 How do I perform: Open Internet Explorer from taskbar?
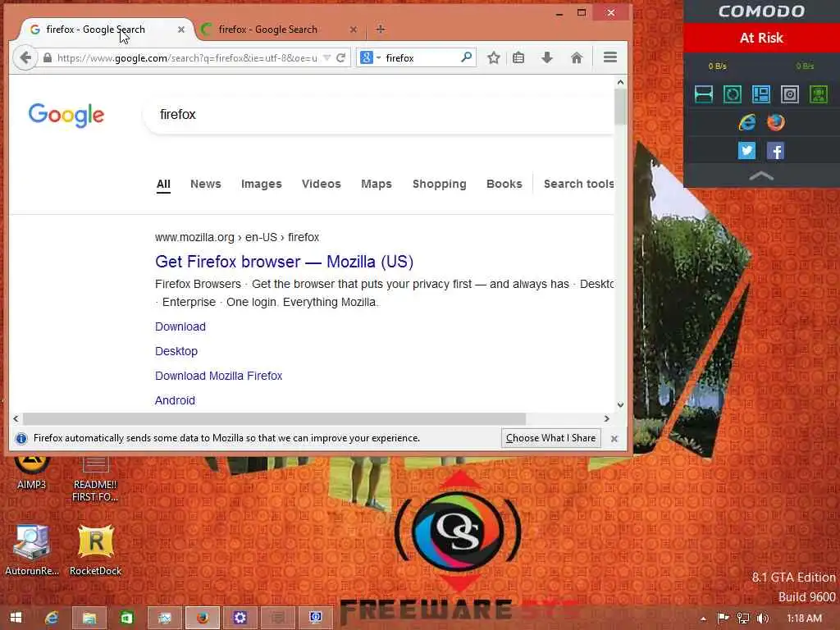point(52,618)
